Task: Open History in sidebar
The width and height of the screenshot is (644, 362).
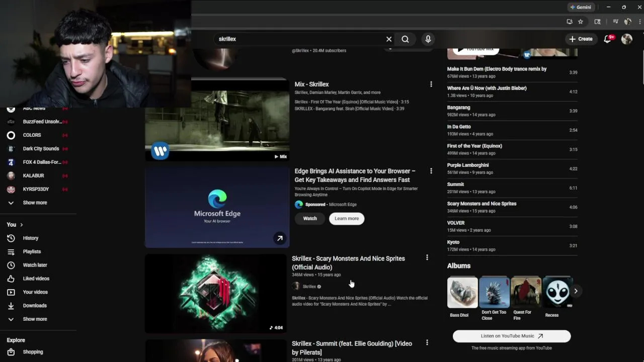Action: (30, 238)
